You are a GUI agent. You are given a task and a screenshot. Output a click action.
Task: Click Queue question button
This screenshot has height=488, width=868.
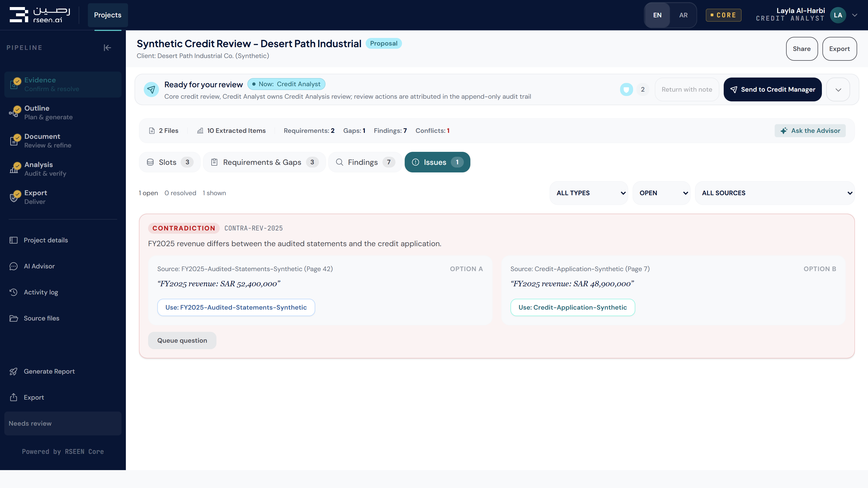click(182, 341)
